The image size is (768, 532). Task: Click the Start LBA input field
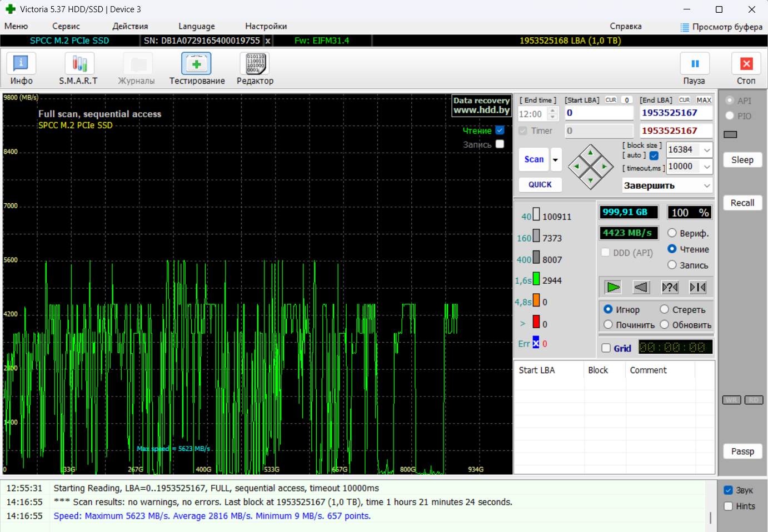tap(598, 113)
